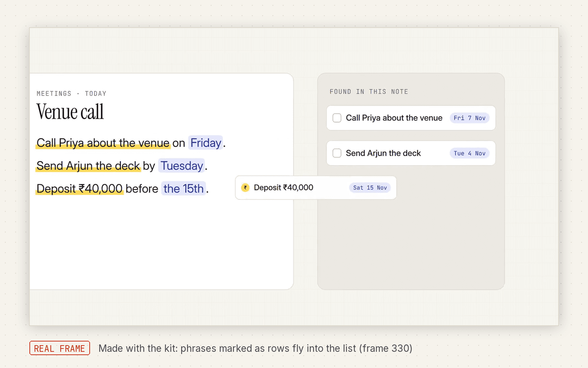Click the 'Tue 4 Nov' date chip
588x368 pixels.
470,153
